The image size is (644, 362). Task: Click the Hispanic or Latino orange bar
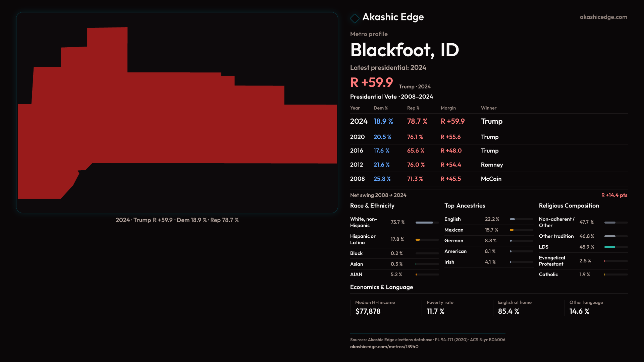point(418,239)
